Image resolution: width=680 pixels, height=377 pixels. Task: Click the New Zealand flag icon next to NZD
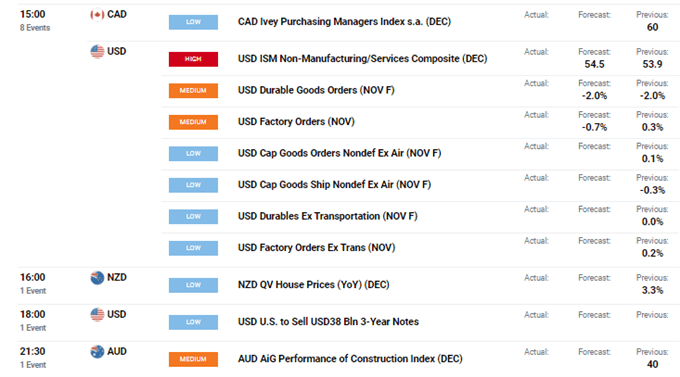click(x=97, y=278)
